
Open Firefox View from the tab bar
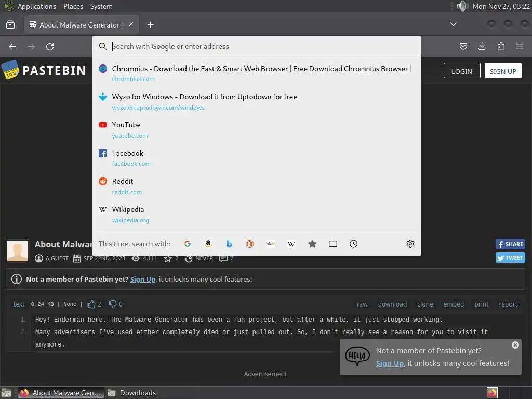tap(10, 25)
